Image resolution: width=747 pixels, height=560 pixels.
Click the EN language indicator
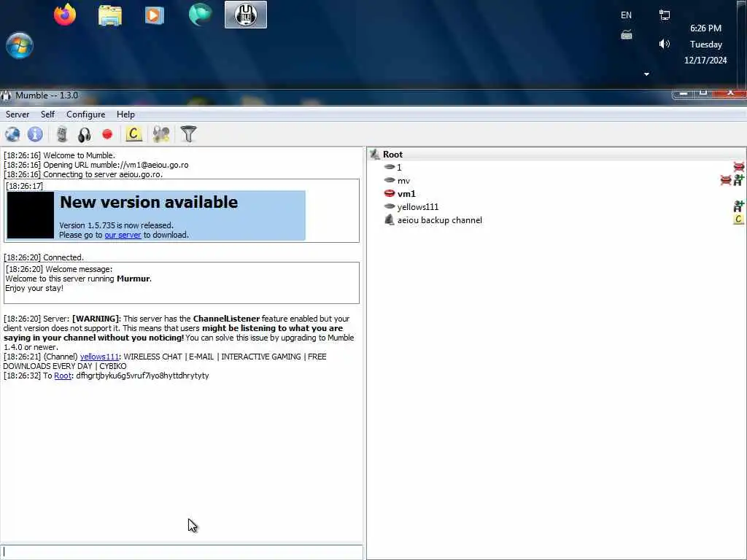tap(627, 15)
